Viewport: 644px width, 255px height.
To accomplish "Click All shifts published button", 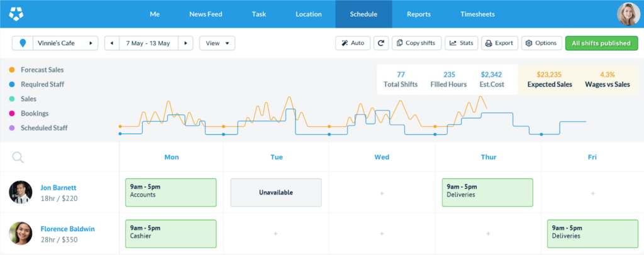I will tap(602, 43).
